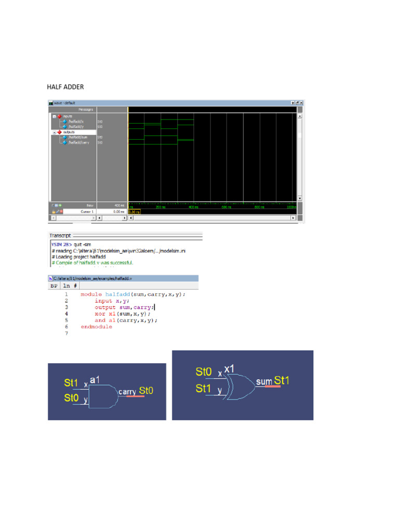Click the yellow cursor time marker on timeline

135,211
